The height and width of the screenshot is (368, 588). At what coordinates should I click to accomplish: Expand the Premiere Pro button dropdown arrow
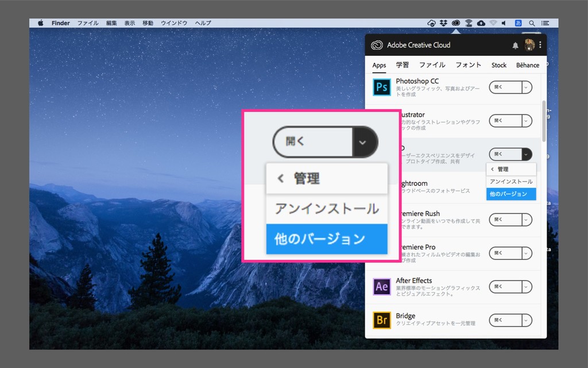[526, 254]
